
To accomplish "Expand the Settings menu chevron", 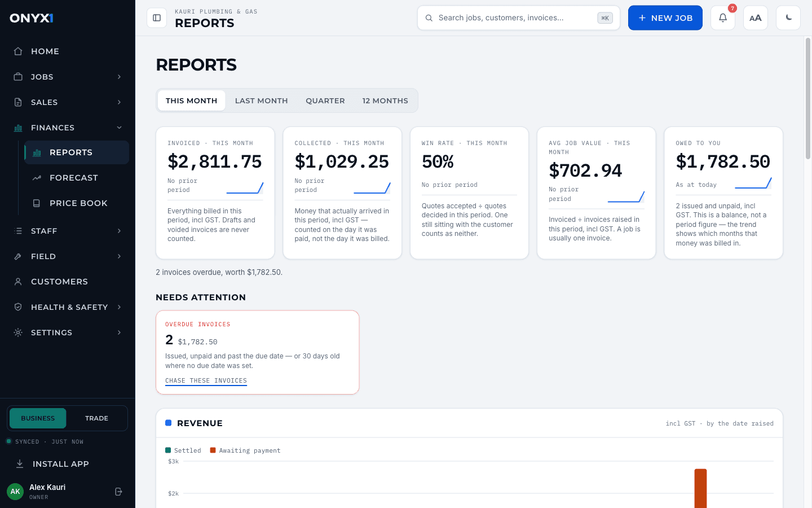I will coord(119,332).
